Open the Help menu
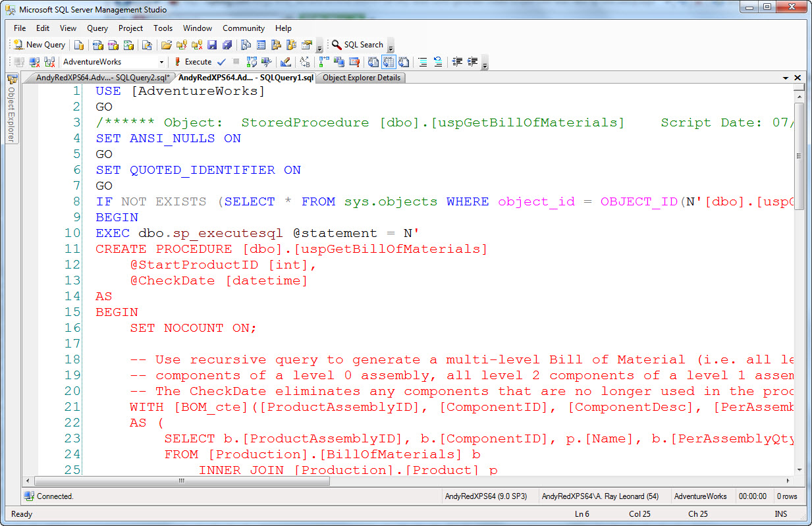This screenshot has width=812, height=526. coord(284,28)
